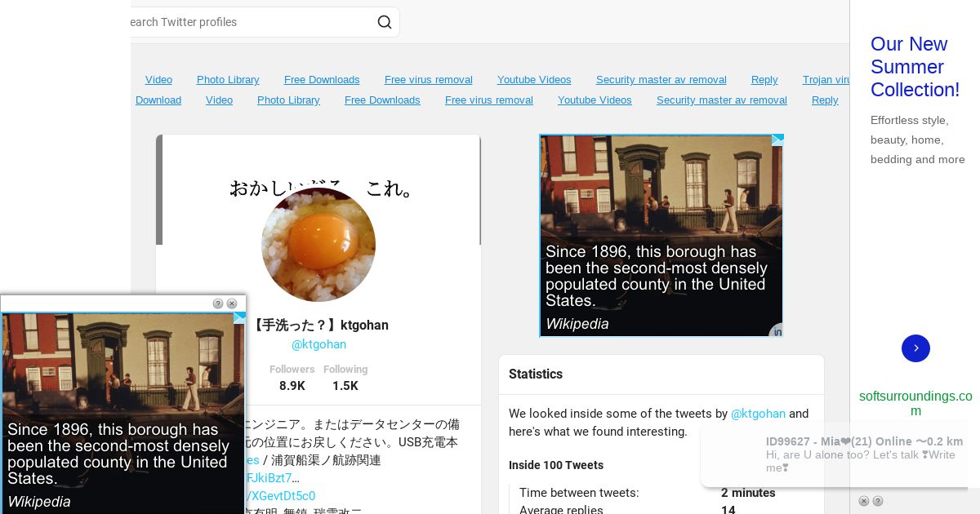Click the Following 1.5K count
Viewport: 980px width, 514px height.
345,378
